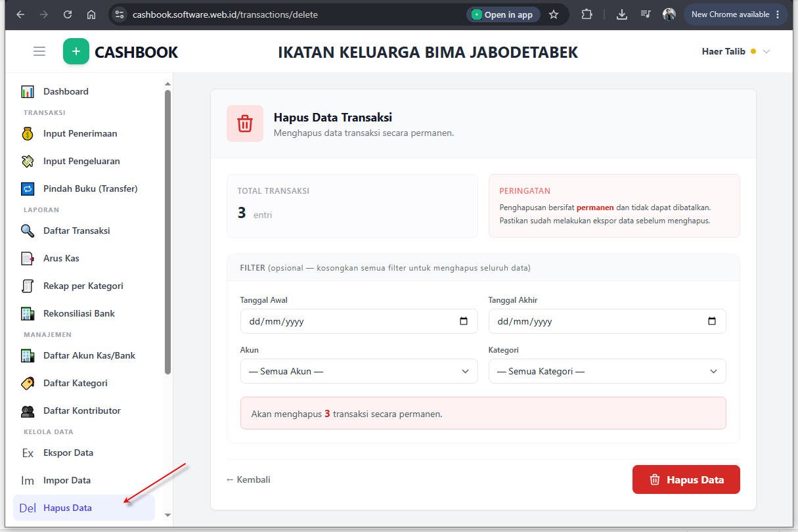Open the Akun dropdown Semua Akun
The width and height of the screenshot is (798, 532).
pos(359,371)
